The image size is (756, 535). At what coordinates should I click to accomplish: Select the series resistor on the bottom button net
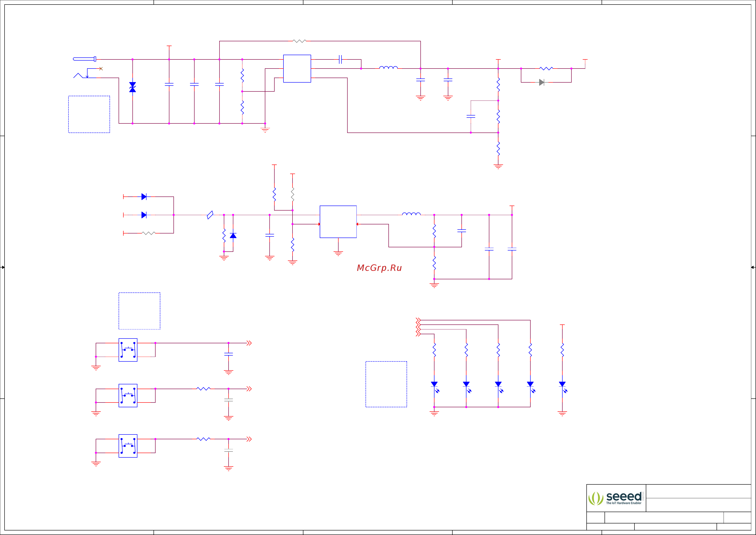(x=203, y=439)
